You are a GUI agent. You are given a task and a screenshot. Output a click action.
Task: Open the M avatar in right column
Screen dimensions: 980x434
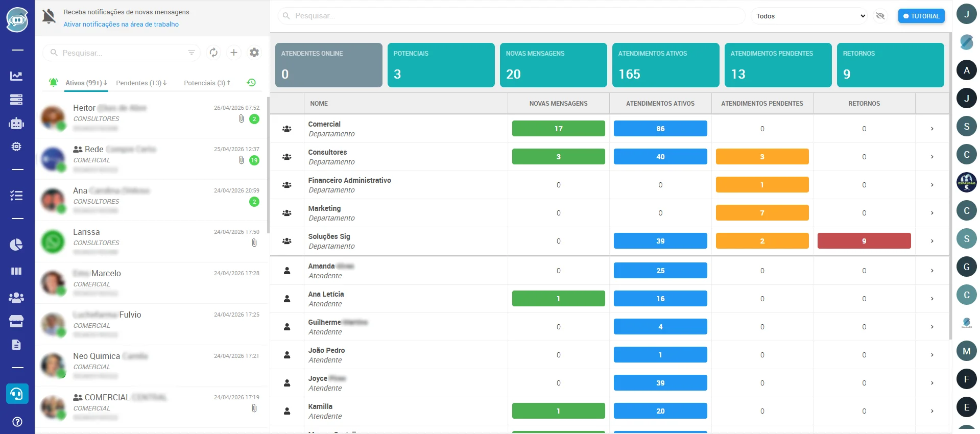click(966, 351)
